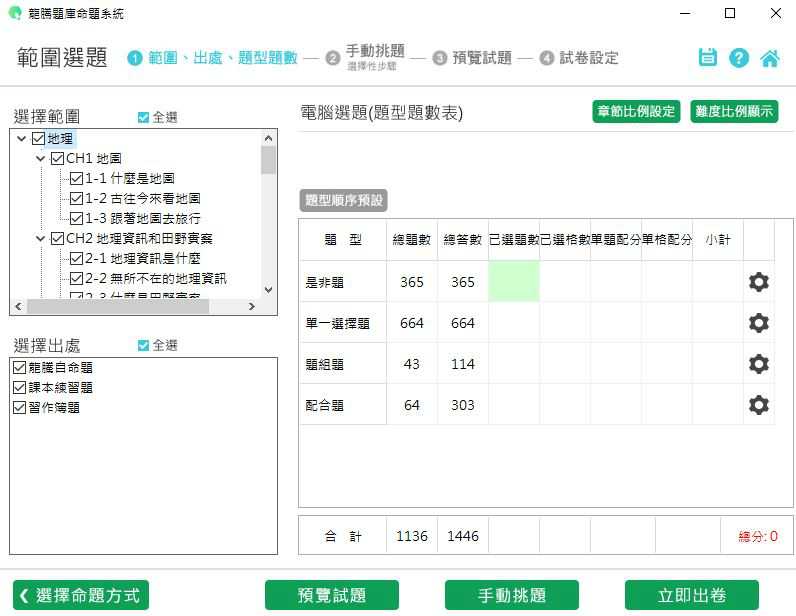The height and width of the screenshot is (616, 796).
Task: Uncheck CH2 地理資訊和田野實察 checkbox
Action: [x=57, y=238]
